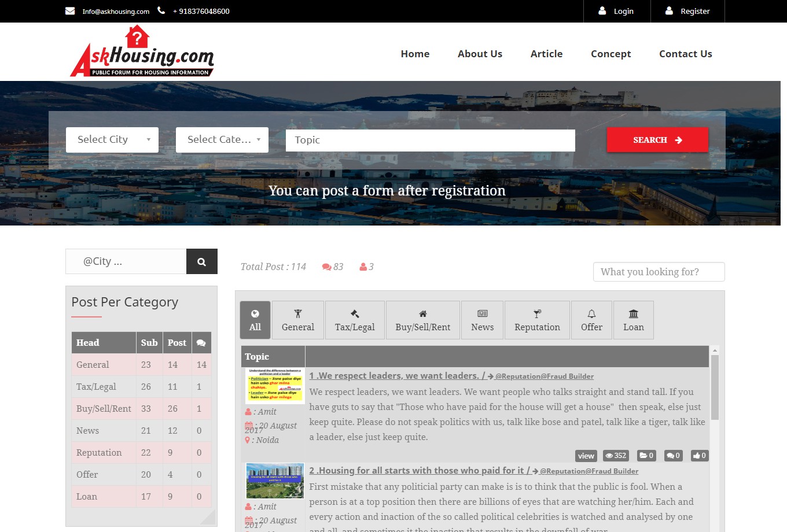787x532 pixels.
Task: Click the users icon next to 3
Action: coord(363,267)
